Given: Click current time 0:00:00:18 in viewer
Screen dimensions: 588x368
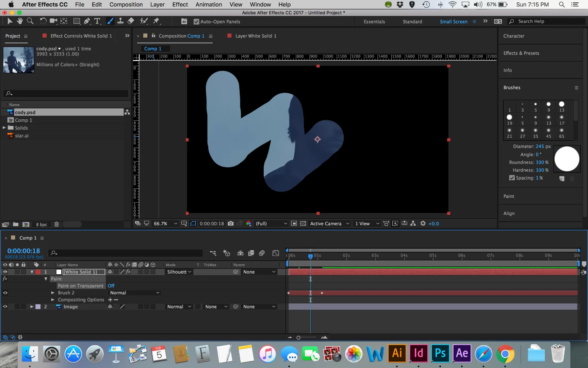Looking at the screenshot, I should [212, 224].
